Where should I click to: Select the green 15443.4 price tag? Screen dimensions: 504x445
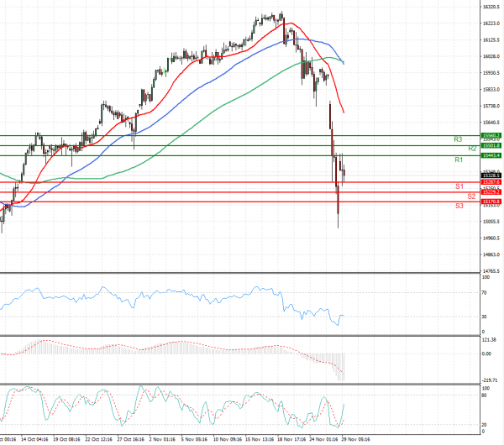(x=491, y=155)
